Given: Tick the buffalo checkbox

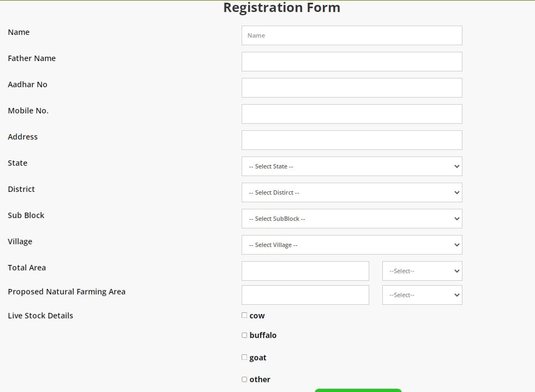Looking at the screenshot, I should (x=244, y=335).
